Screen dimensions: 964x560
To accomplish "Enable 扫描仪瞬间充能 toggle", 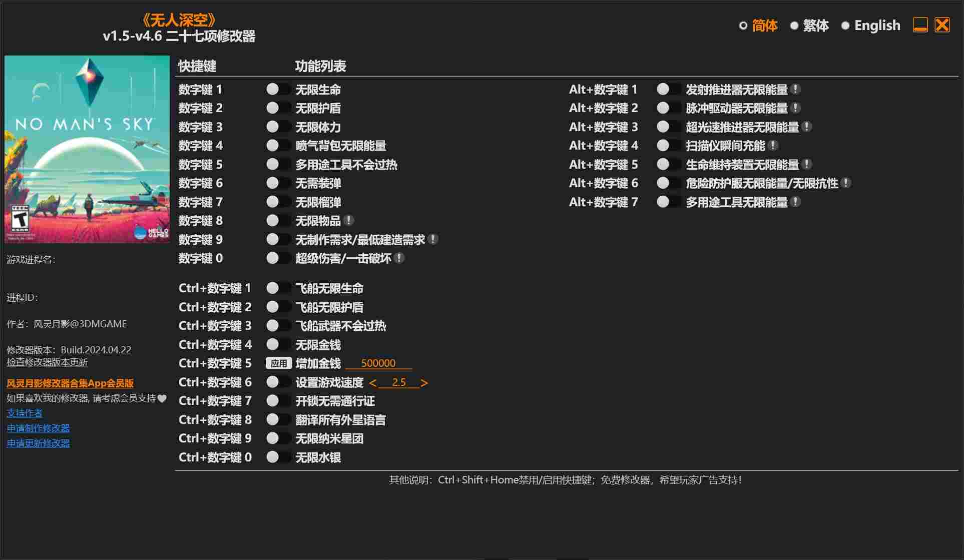I will pos(669,146).
